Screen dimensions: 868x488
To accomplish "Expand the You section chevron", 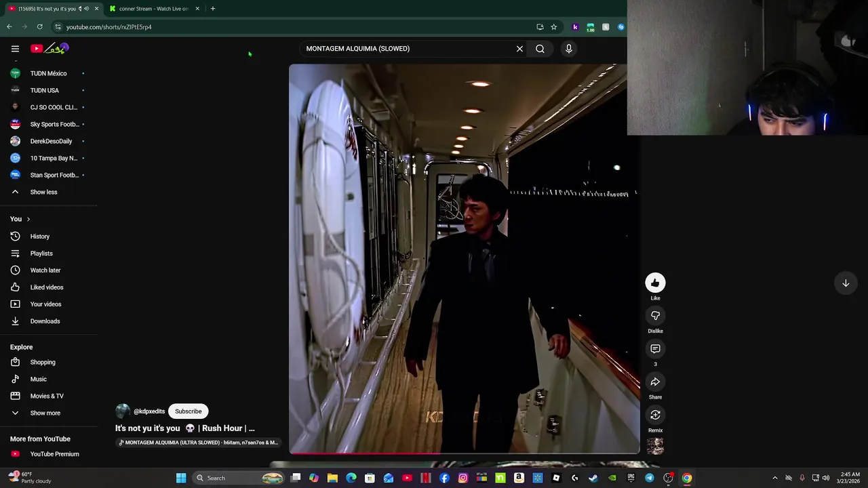I will tap(28, 219).
